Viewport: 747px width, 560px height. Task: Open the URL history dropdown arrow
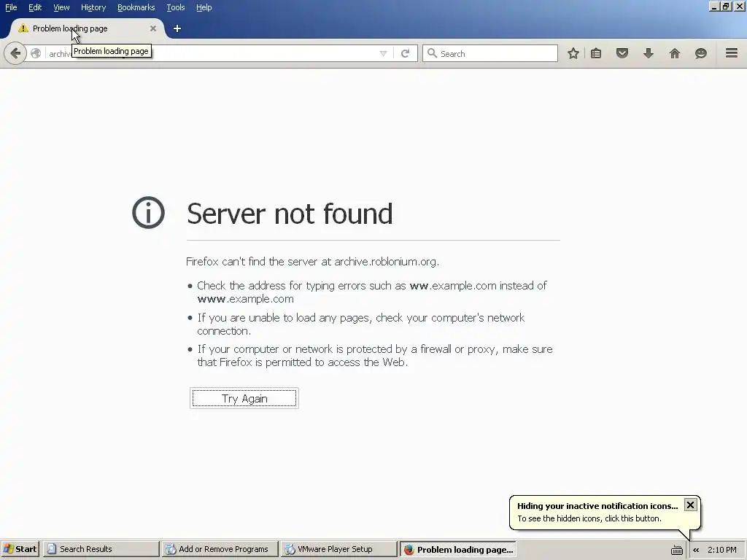383,53
